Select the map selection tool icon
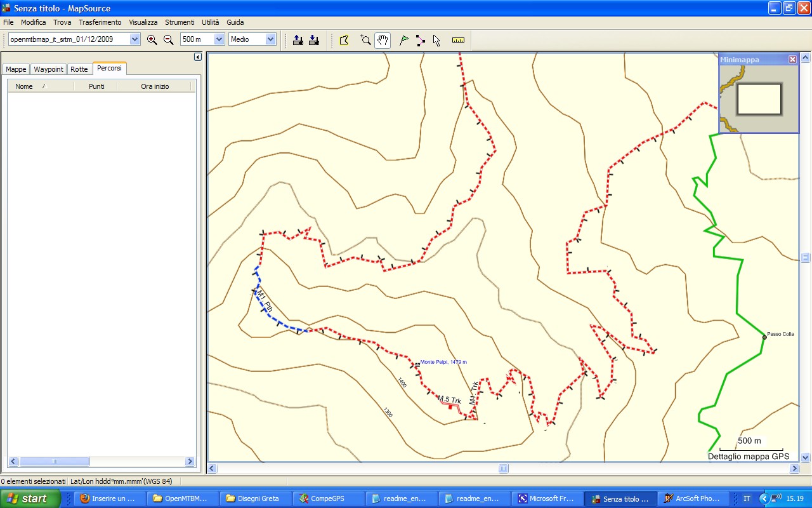Screen dimensions: 812x508 pos(344,40)
